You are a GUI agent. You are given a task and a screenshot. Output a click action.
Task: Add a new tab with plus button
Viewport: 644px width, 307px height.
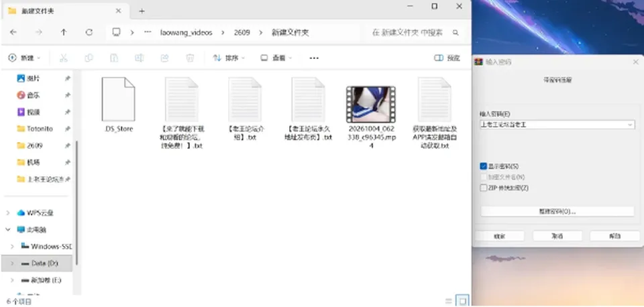point(142,11)
